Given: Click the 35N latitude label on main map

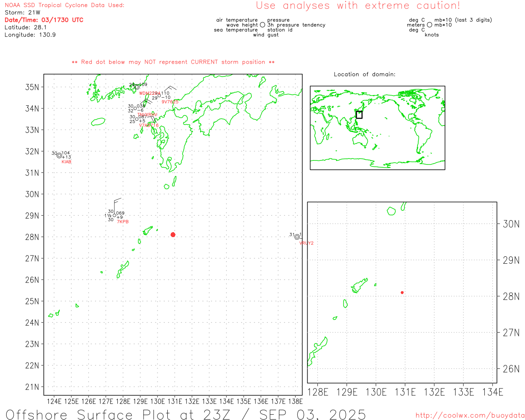Looking at the screenshot, I should click(x=32, y=87).
